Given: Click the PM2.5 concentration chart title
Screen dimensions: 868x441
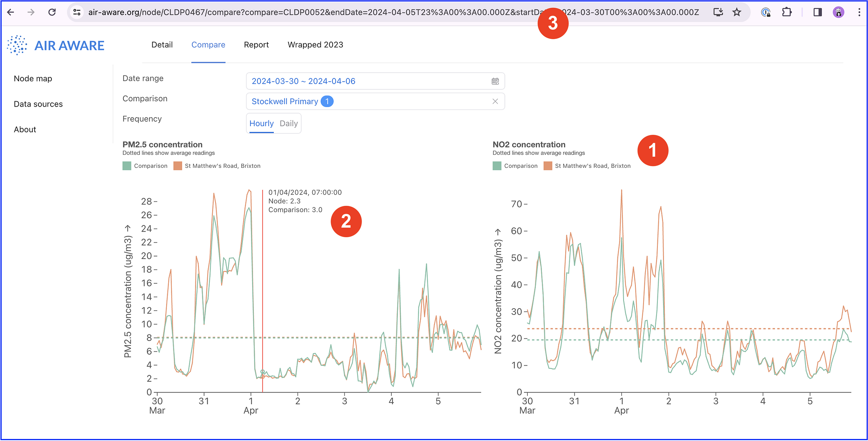Looking at the screenshot, I should (x=162, y=145).
